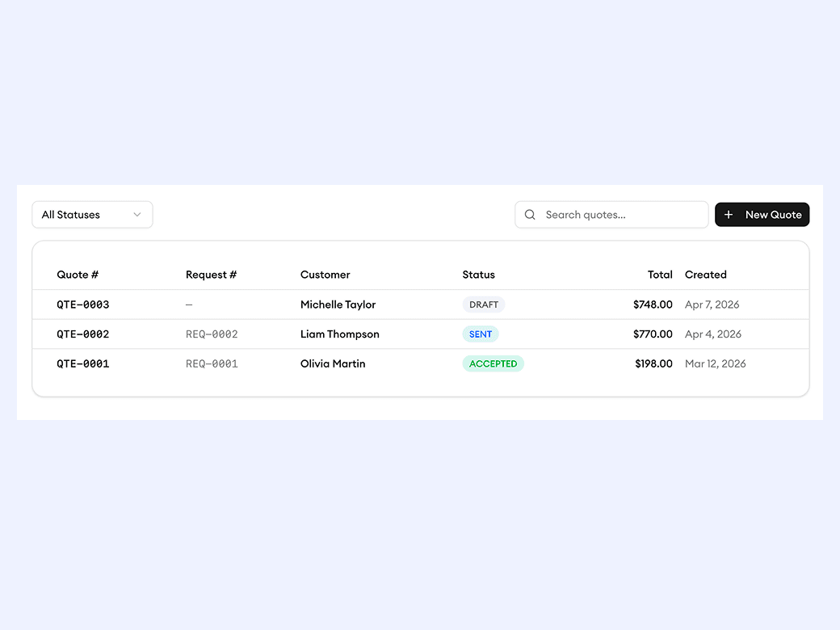Click the ACCEPTED status badge
The height and width of the screenshot is (630, 840).
coord(493,364)
